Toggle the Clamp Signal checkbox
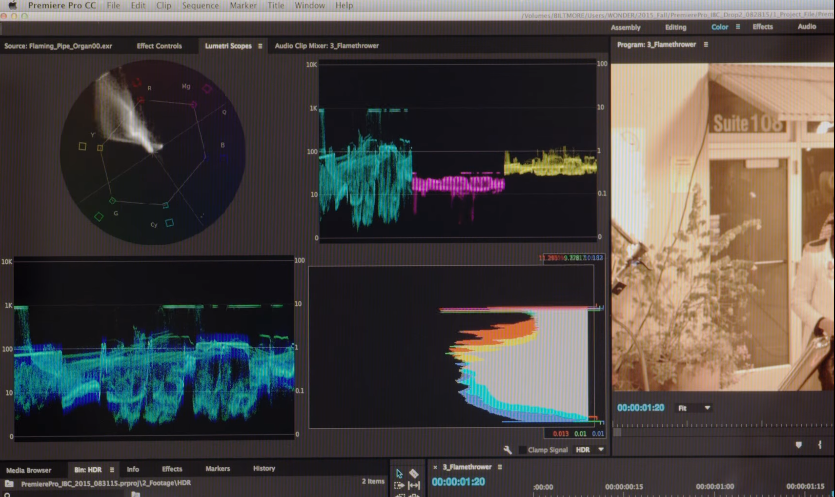Image resolution: width=835 pixels, height=497 pixels. (522, 450)
